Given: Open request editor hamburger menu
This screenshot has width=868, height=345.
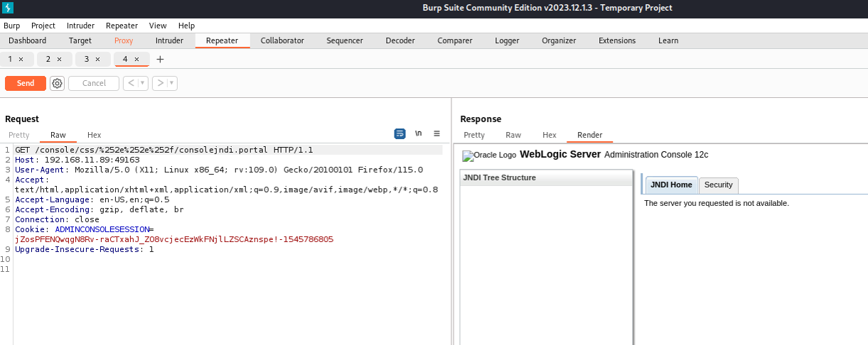Looking at the screenshot, I should coord(436,133).
